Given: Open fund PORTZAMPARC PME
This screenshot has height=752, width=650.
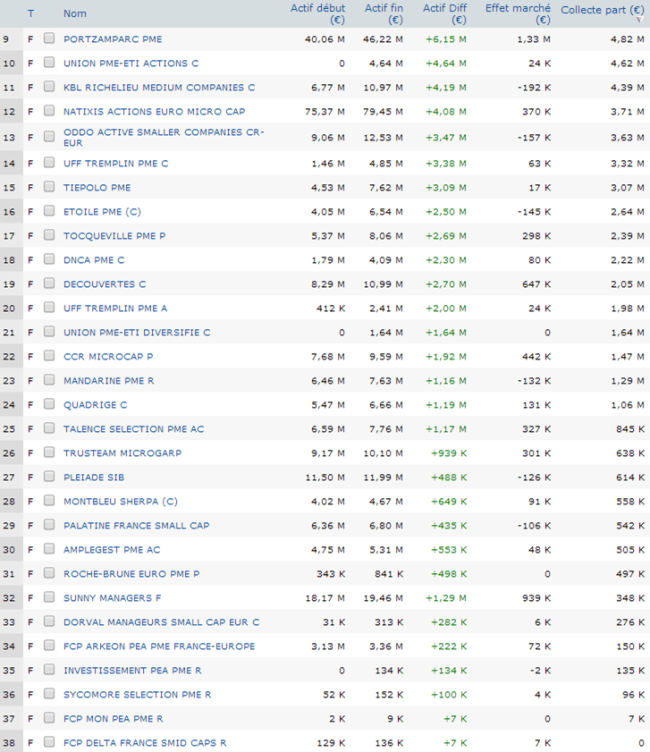Looking at the screenshot, I should click(113, 39).
